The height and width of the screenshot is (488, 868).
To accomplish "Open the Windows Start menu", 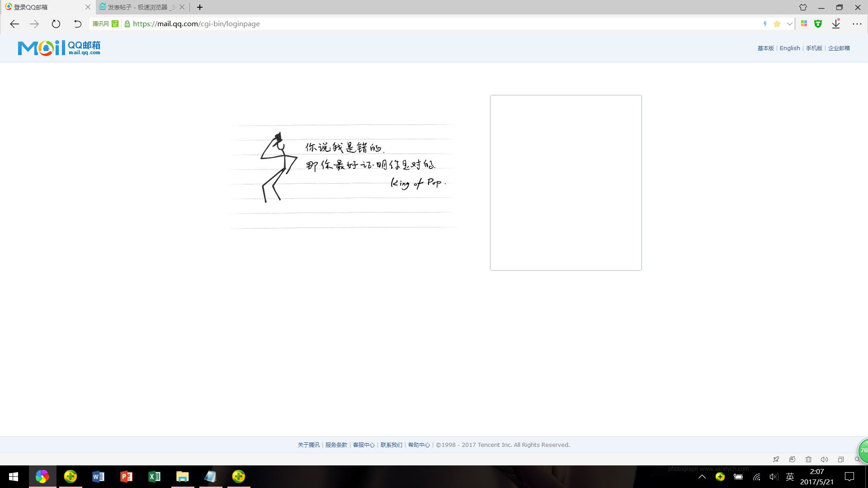I will [14, 477].
